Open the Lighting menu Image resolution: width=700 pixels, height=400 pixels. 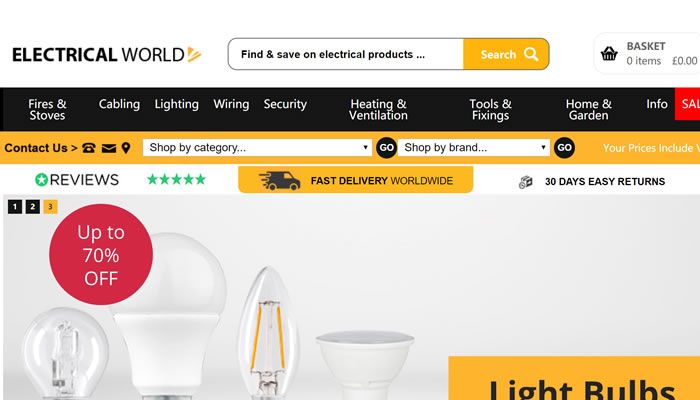click(x=176, y=104)
